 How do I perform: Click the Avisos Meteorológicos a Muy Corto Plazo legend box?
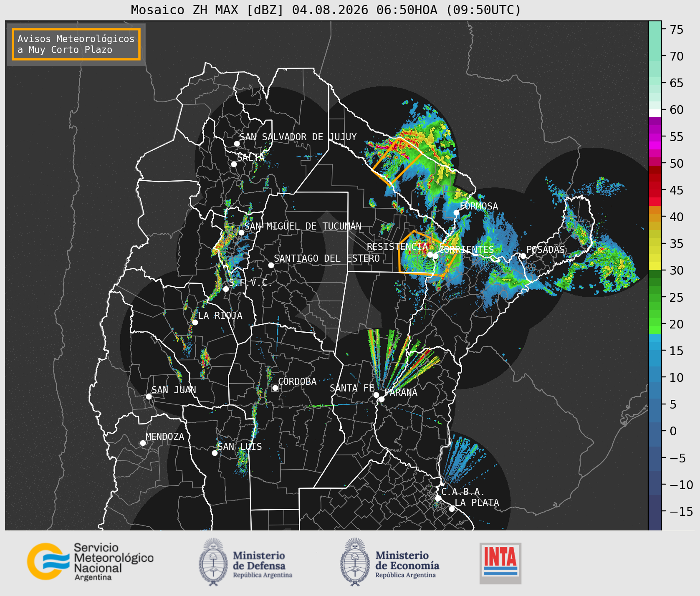click(76, 44)
